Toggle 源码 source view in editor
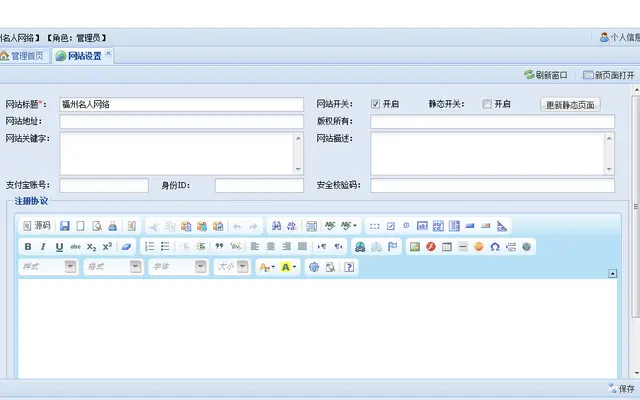The image size is (640, 400). tap(37, 226)
